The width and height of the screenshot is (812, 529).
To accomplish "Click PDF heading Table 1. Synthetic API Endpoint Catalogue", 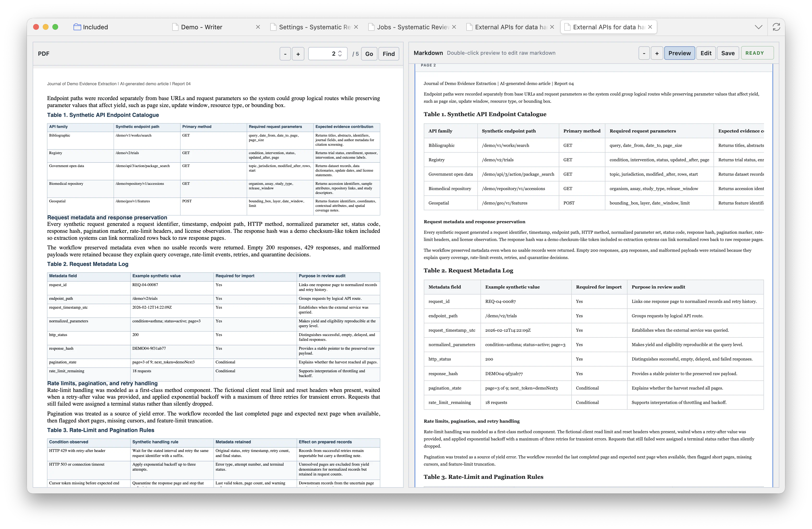I will coord(103,115).
